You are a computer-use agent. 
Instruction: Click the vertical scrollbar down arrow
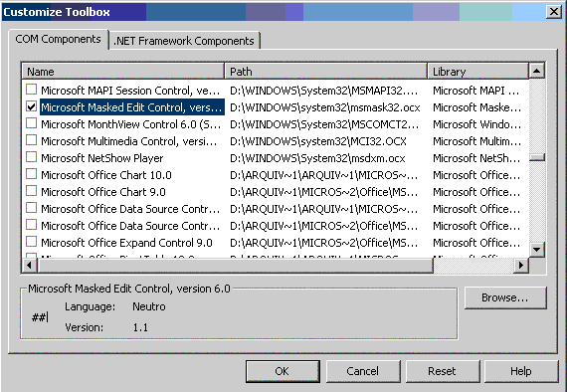[x=536, y=249]
